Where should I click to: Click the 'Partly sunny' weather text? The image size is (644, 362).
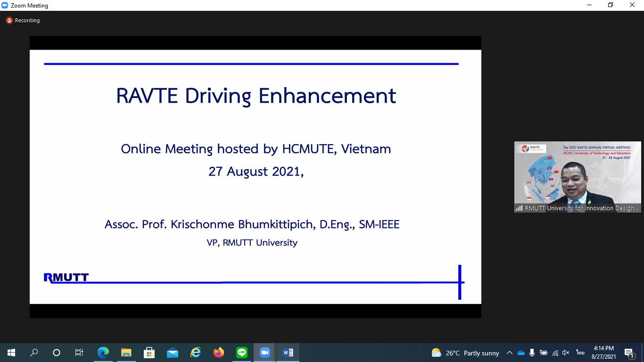[x=481, y=353]
